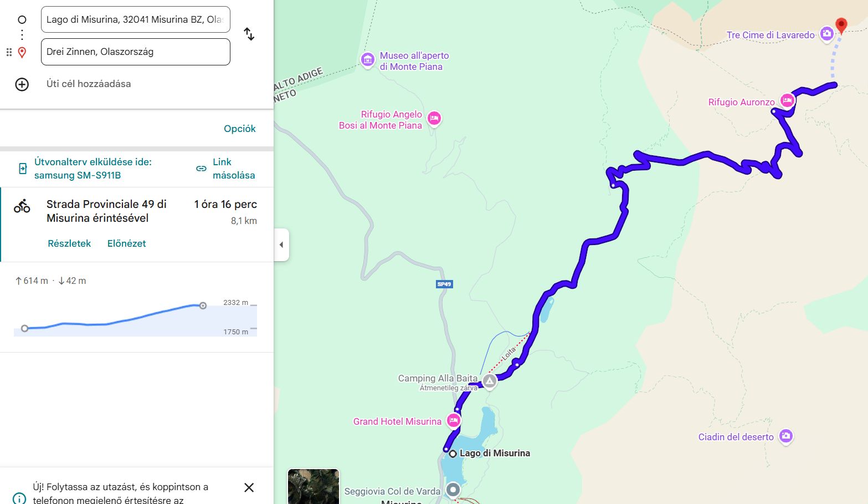Screen dimensions: 868x504
Task: Select the Rifugio Auronzo lodging marker
Action: [x=787, y=100]
